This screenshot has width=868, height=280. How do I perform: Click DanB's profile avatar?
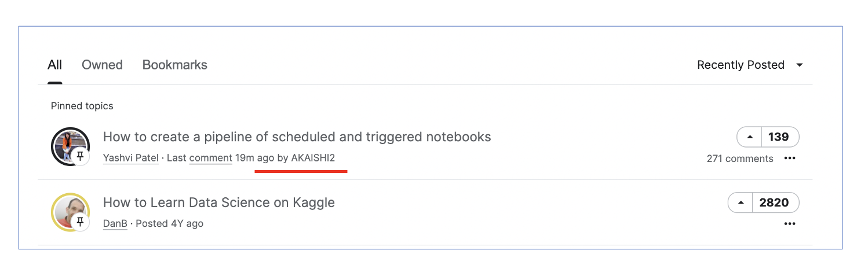[x=69, y=211]
